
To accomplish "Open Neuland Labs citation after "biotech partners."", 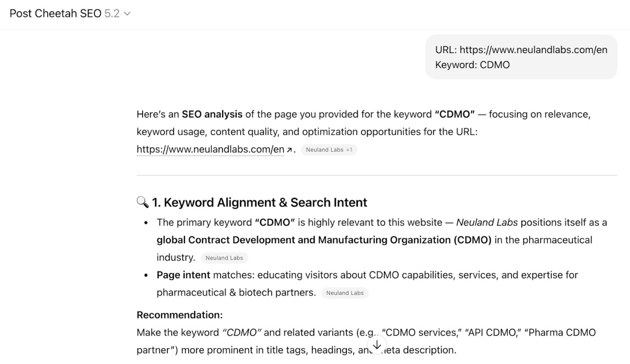I will 345,293.
